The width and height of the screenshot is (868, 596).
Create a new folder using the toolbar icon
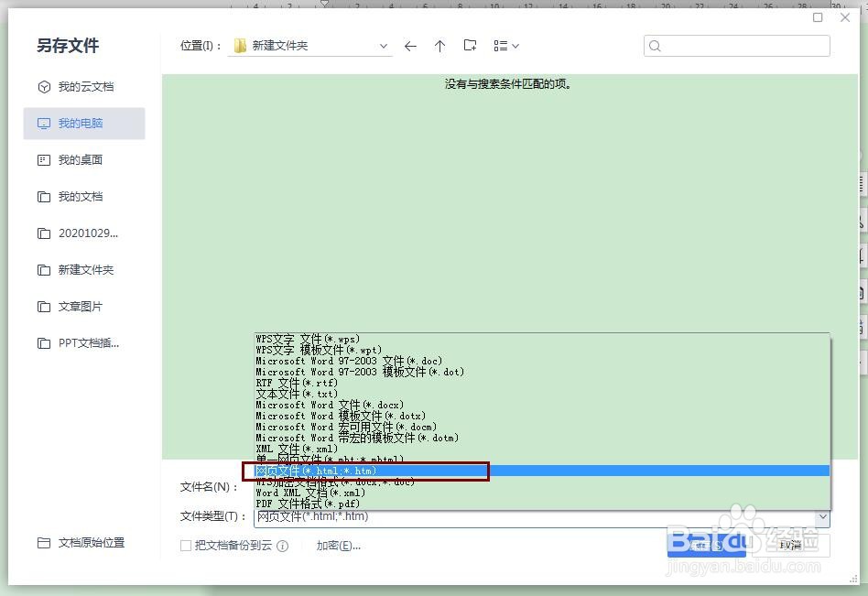(470, 45)
